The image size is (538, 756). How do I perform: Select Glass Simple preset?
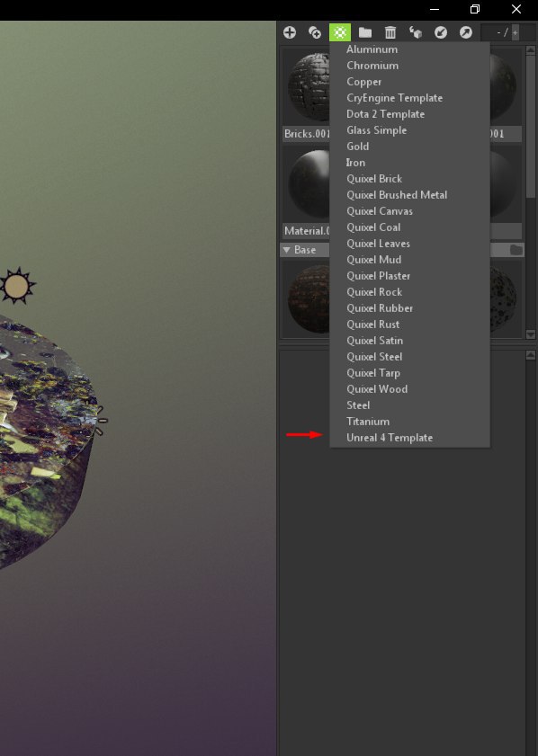(x=376, y=130)
